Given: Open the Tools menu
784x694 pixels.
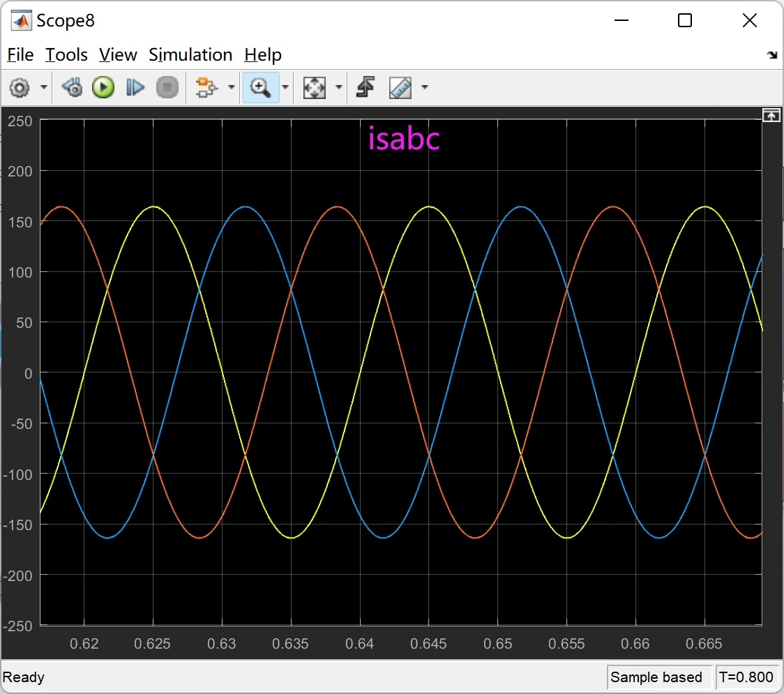Looking at the screenshot, I should pos(66,54).
